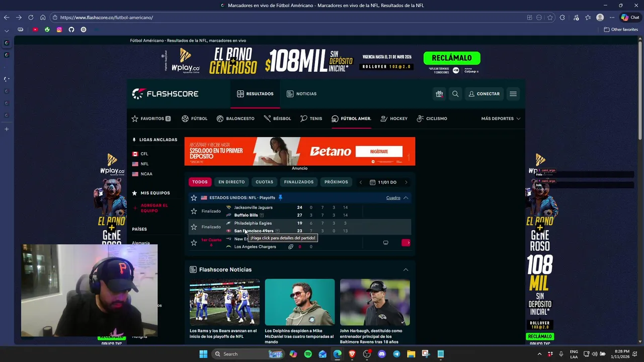Click Agregar el equipo link
This screenshot has width=644, height=362.
click(x=154, y=208)
